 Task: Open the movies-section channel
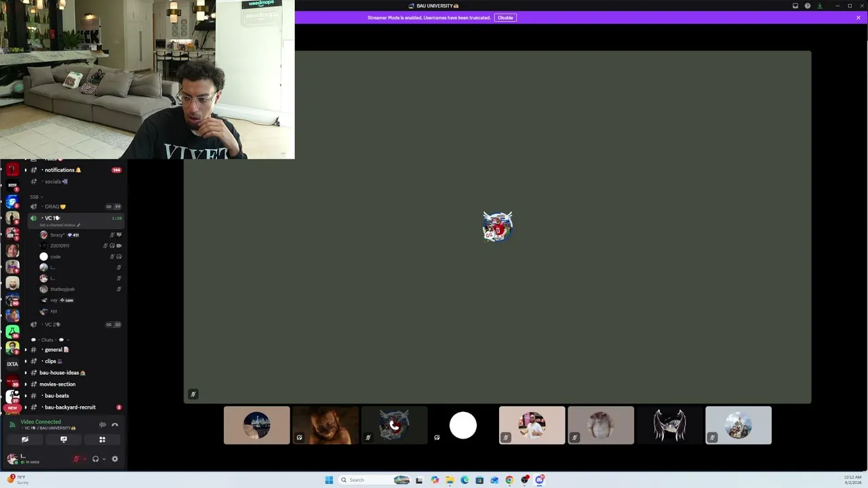(x=75, y=384)
